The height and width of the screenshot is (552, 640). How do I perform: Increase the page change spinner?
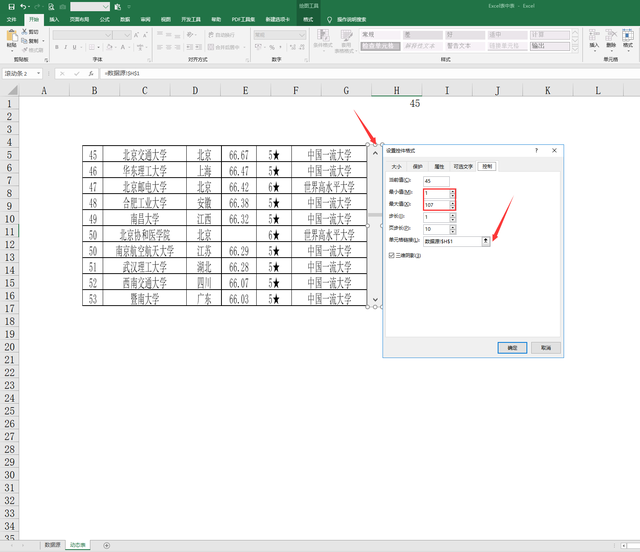[452, 227]
